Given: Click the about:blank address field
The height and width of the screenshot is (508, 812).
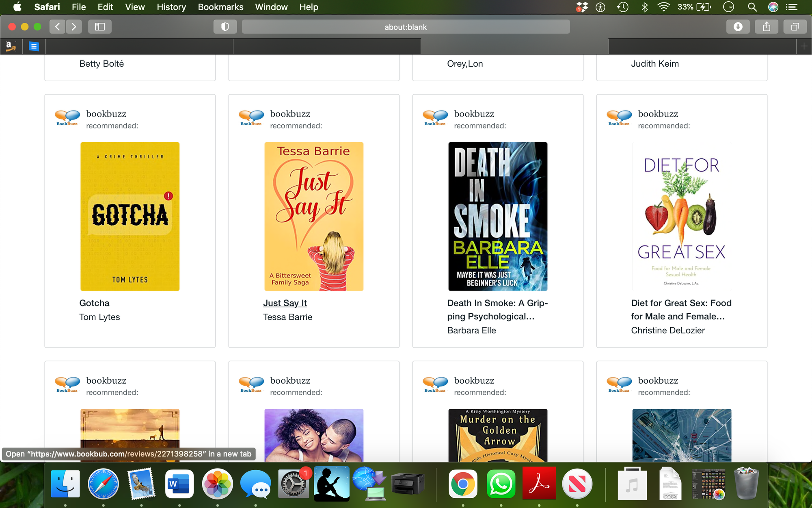Looking at the screenshot, I should pos(406,27).
